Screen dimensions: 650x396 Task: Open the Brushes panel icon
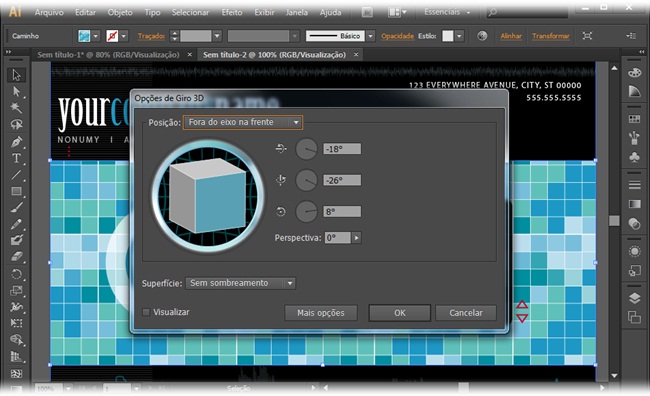click(x=634, y=138)
